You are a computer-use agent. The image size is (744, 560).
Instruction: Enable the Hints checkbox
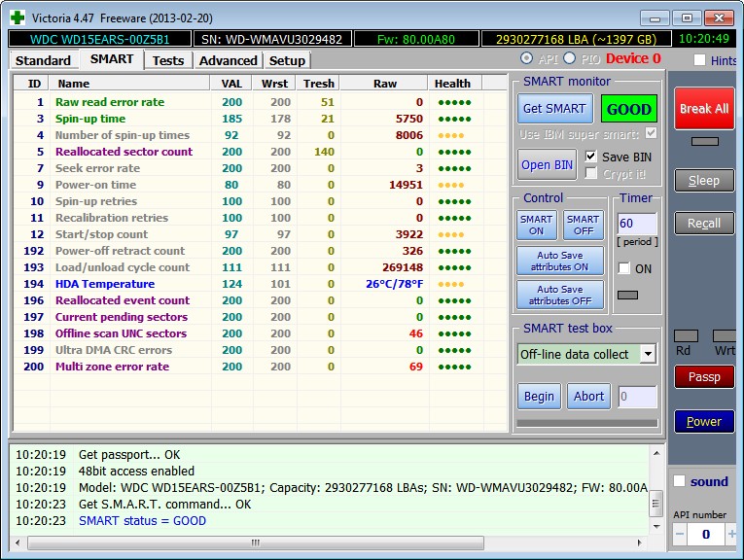click(700, 60)
